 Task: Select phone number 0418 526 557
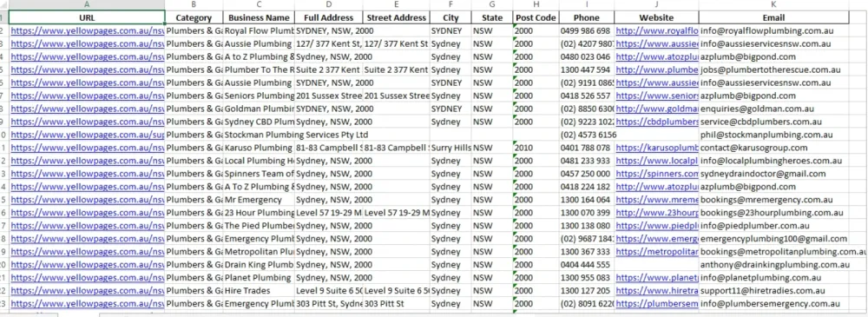[x=586, y=96]
